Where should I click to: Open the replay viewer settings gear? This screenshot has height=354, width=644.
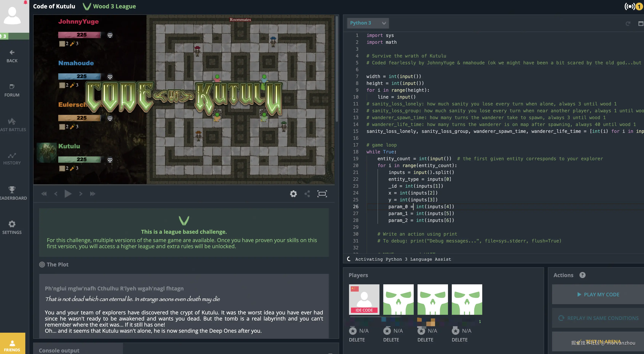coord(293,194)
